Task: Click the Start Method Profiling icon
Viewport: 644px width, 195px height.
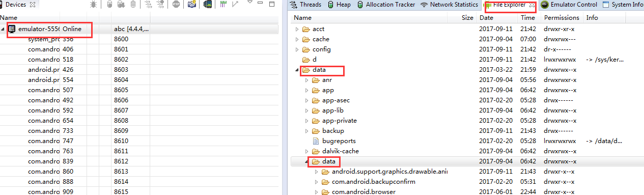Action: coord(161,4)
